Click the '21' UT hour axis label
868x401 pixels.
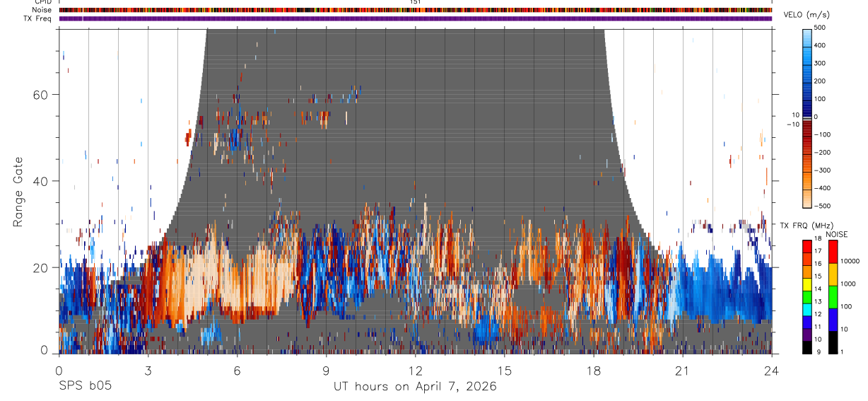683,370
